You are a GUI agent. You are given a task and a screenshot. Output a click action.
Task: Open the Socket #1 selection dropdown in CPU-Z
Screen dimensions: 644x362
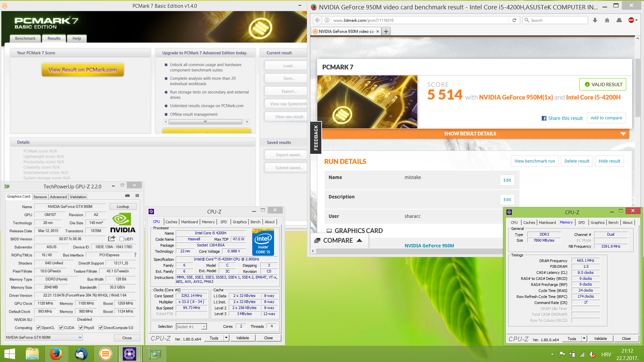(x=192, y=326)
